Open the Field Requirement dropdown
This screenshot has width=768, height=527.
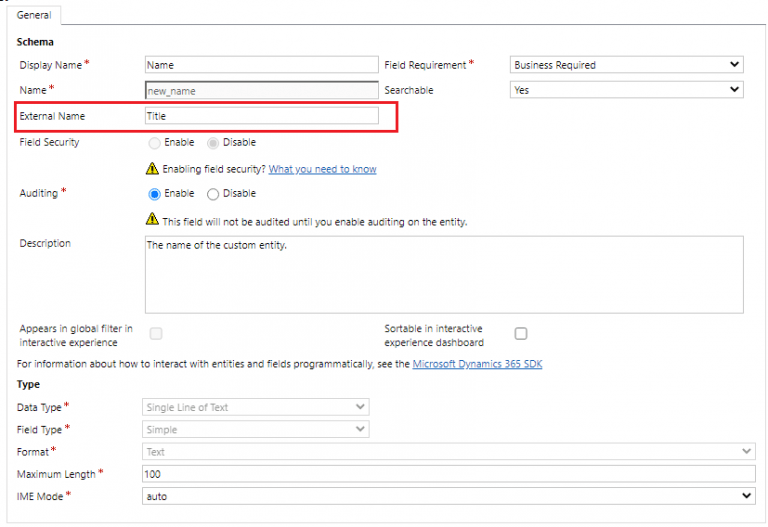[x=626, y=65]
